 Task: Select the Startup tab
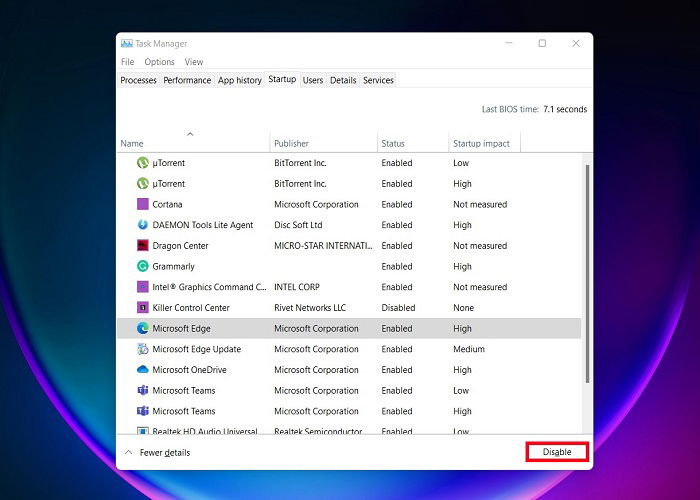[282, 79]
